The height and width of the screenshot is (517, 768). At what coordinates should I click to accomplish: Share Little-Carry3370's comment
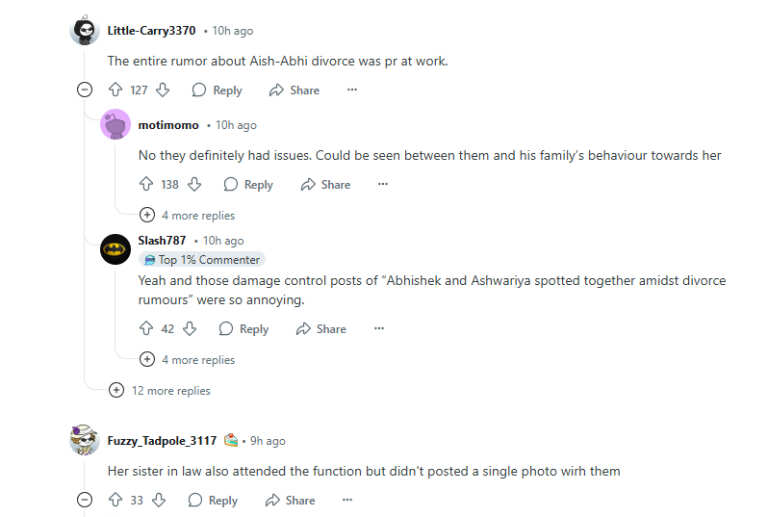294,90
